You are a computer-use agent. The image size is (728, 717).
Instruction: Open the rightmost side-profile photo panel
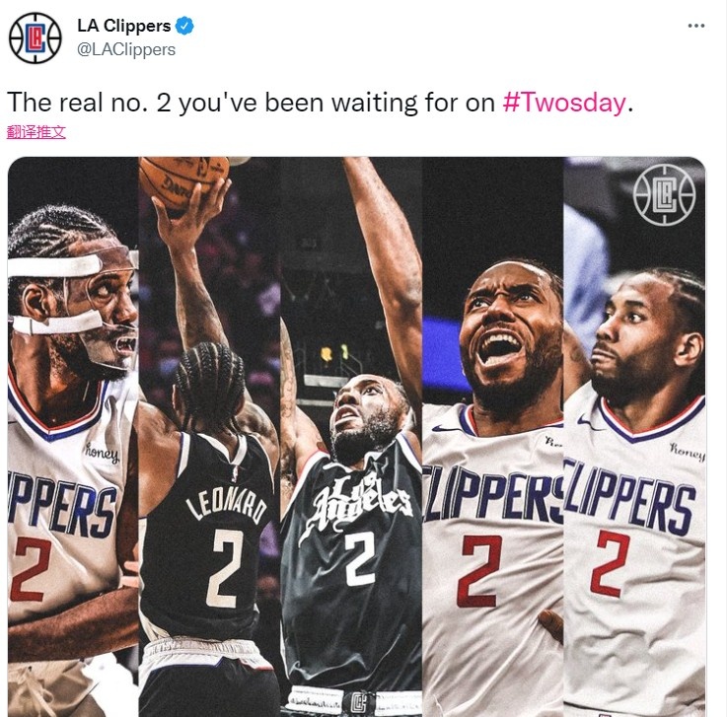coord(634,436)
